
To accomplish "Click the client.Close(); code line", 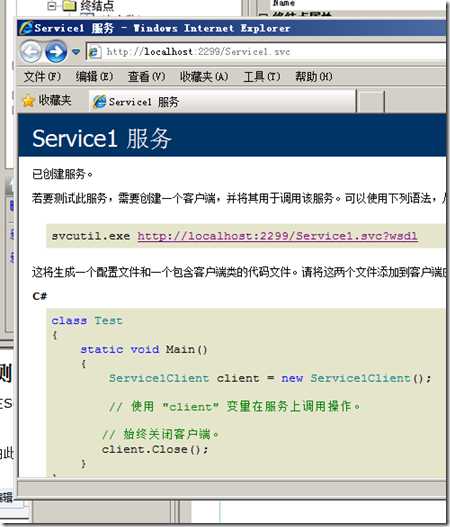I will (155, 449).
